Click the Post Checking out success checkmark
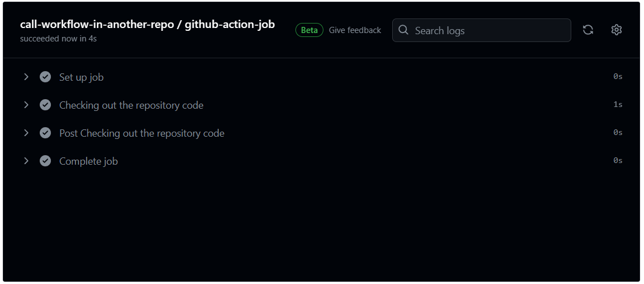Viewport: 644px width, 284px height. pos(45,133)
